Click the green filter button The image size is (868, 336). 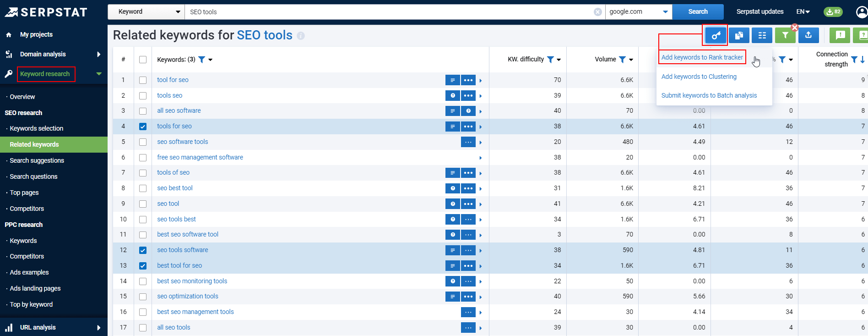click(785, 35)
